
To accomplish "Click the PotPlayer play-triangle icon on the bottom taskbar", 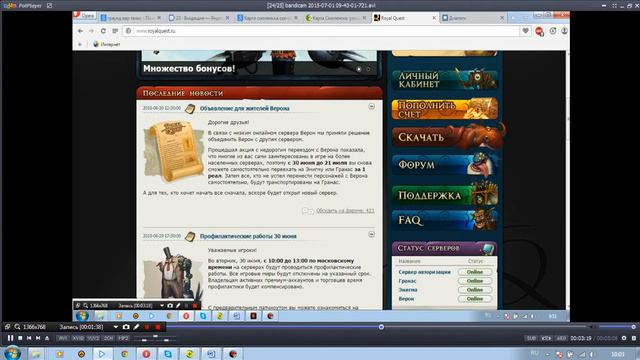I will pyautogui.click(x=102, y=353).
